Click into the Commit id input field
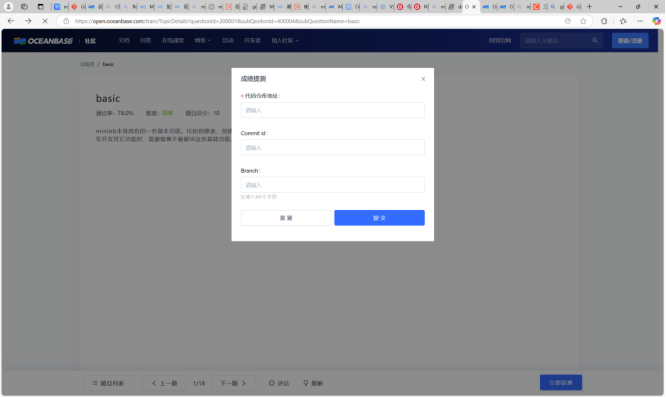This screenshot has height=397, width=666. point(332,147)
